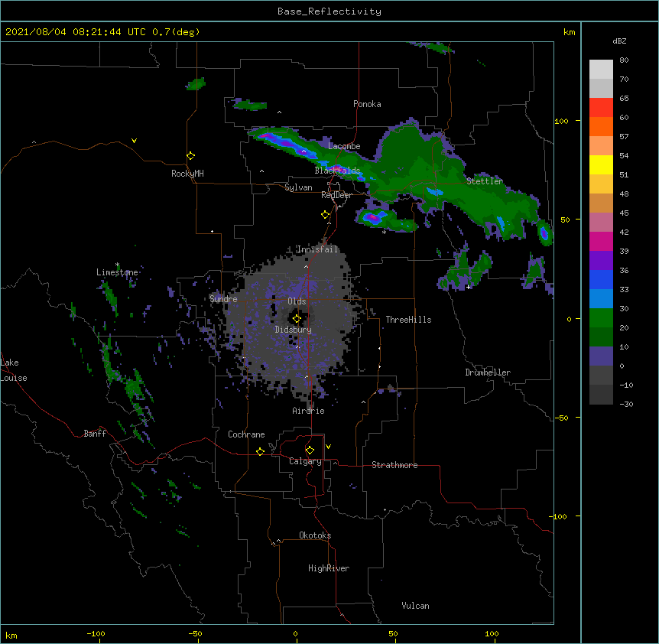Pick the red 60-65 dBZ legend swatch
Viewport: 659px width, 644px height.
[x=601, y=107]
